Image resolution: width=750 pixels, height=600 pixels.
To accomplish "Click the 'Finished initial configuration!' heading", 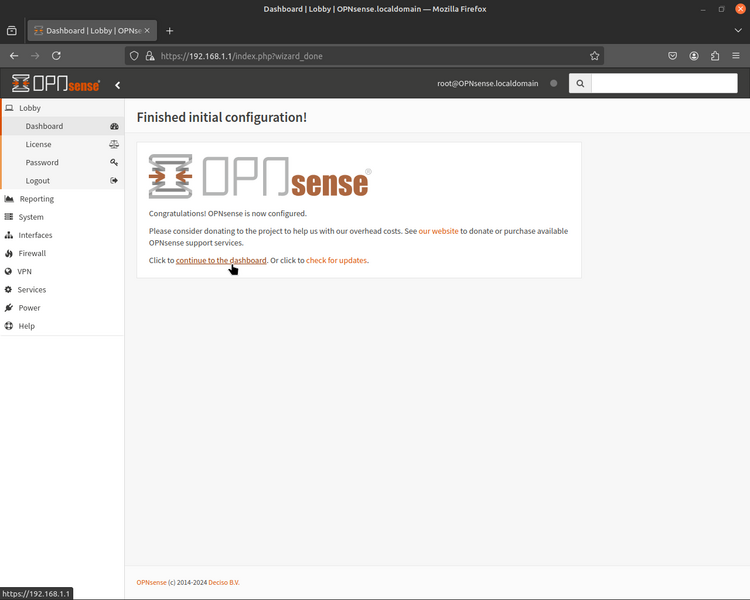I will pos(222,117).
